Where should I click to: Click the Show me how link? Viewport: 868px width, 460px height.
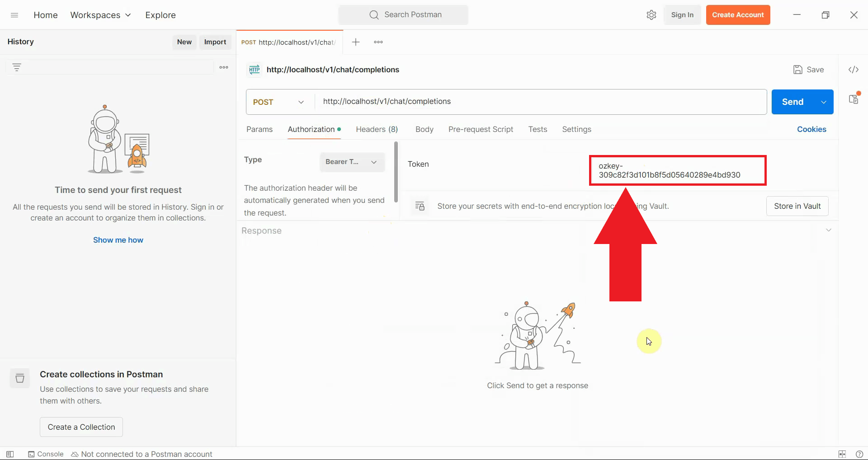click(118, 240)
